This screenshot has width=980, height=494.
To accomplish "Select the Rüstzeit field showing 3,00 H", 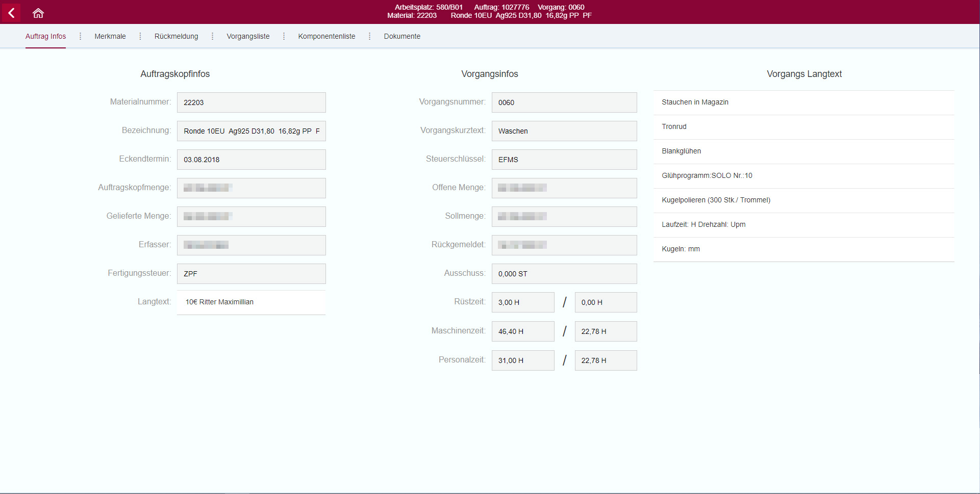I will coord(522,302).
